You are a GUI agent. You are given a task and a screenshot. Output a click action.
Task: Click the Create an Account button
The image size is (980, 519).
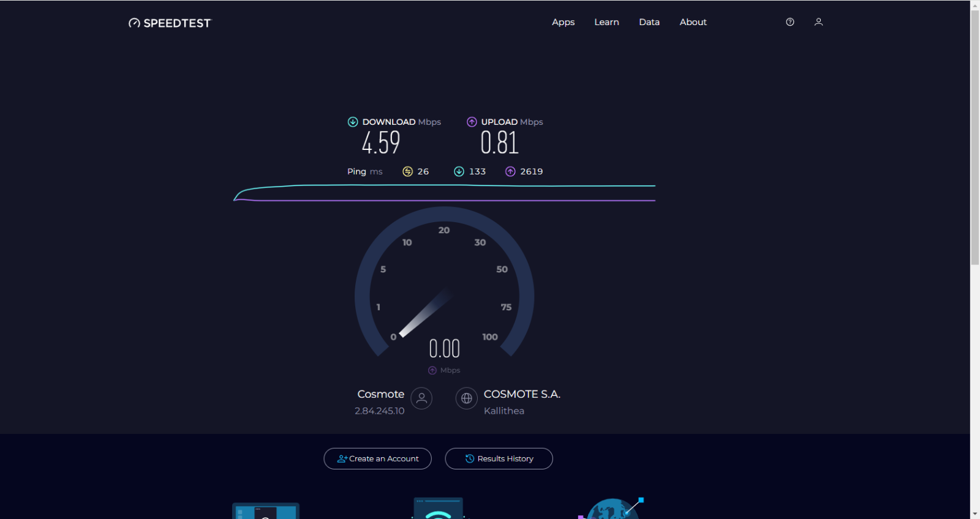[x=377, y=458]
